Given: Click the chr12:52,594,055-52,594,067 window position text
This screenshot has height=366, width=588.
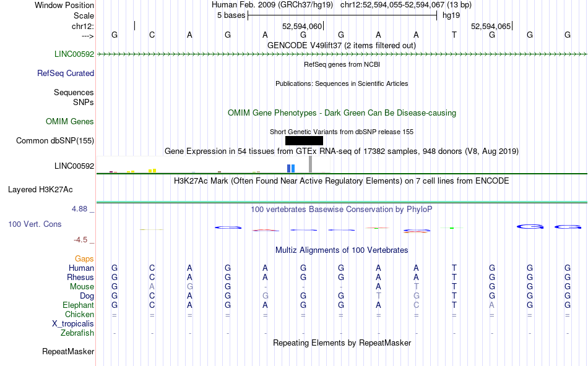Looking at the screenshot, I should [x=406, y=5].
